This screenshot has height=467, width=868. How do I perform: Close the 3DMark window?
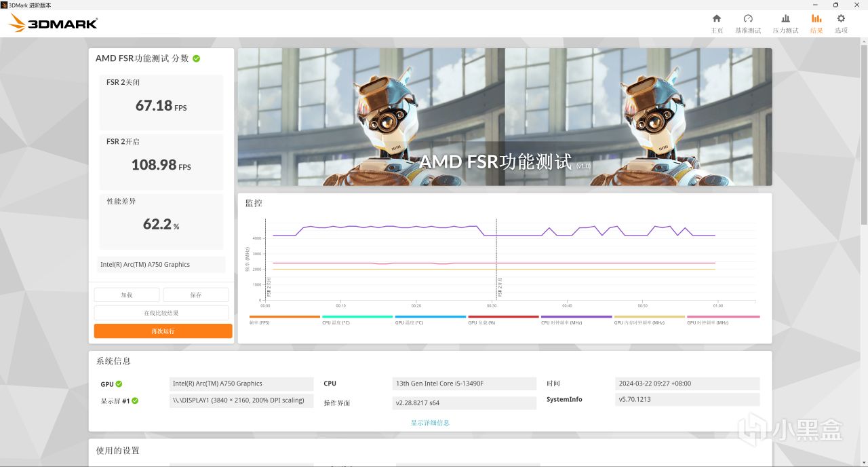tap(856, 4)
